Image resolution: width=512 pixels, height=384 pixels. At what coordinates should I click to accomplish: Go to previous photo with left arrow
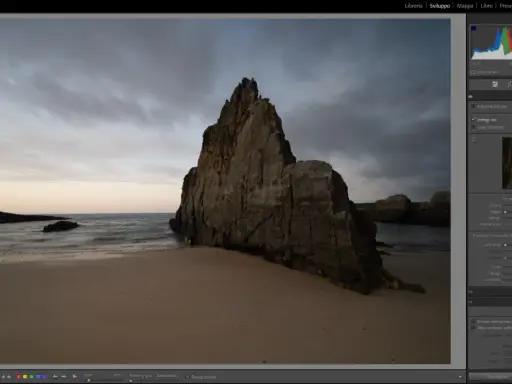[55, 377]
